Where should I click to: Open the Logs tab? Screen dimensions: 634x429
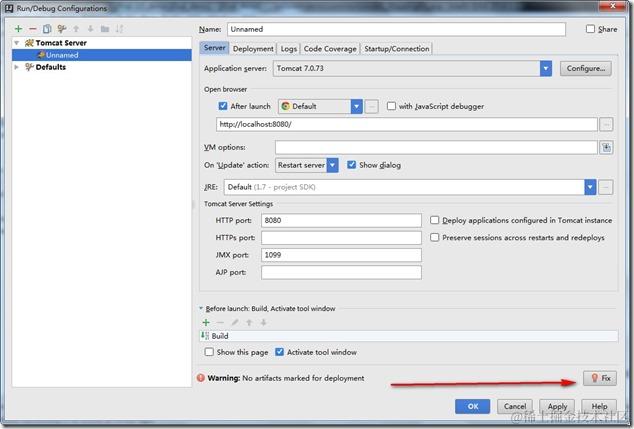(289, 49)
